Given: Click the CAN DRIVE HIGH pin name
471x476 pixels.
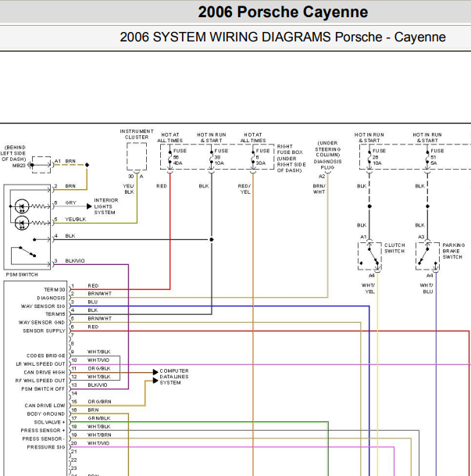Looking at the screenshot, I should 45,372.
